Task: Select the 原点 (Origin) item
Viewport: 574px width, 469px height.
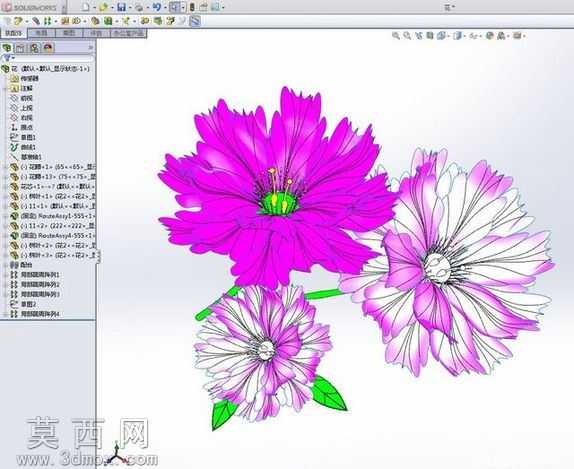Action: coord(22,127)
